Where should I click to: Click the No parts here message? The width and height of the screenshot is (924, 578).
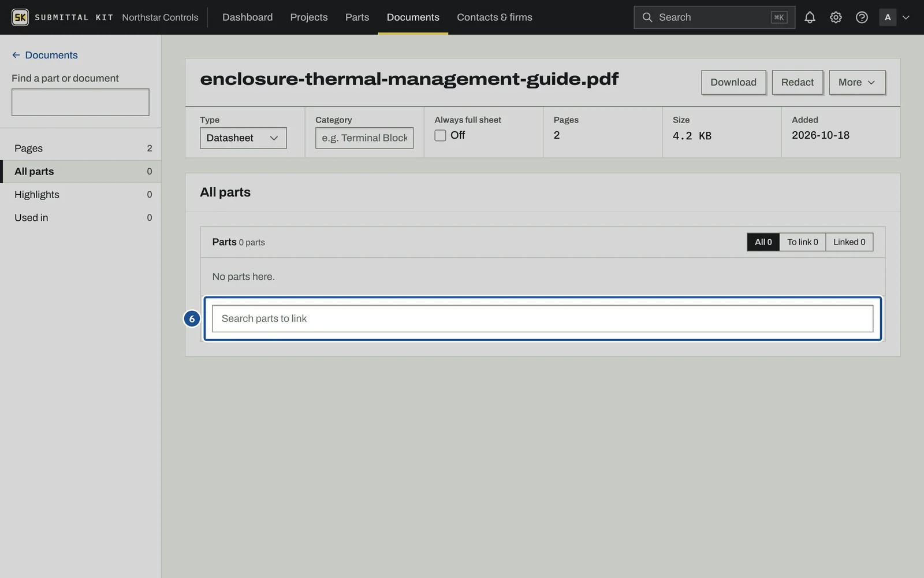[243, 277]
